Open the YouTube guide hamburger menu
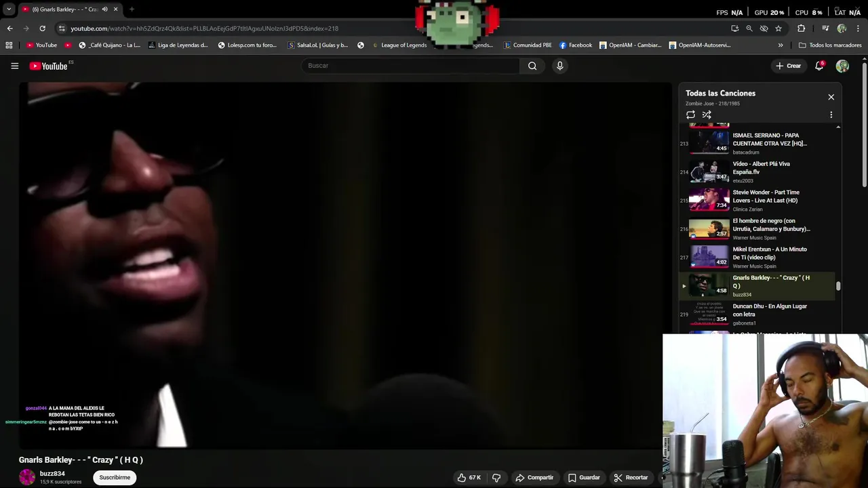The height and width of the screenshot is (488, 868). (x=14, y=66)
